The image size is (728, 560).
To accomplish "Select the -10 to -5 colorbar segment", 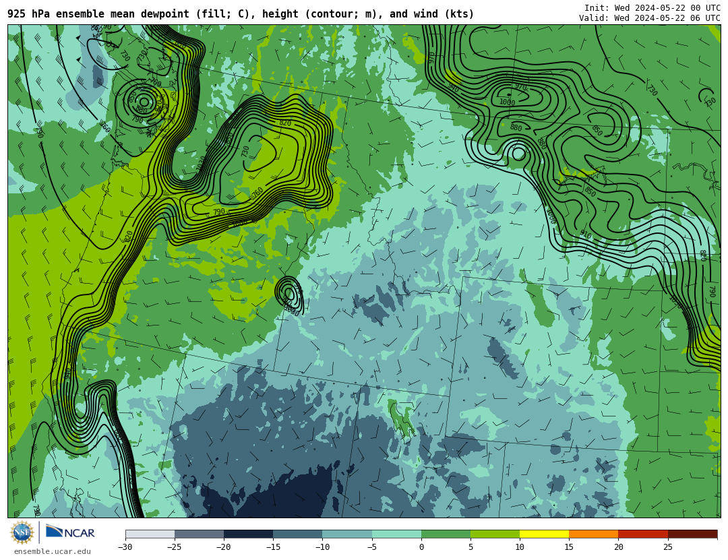I will pyautogui.click(x=347, y=534).
